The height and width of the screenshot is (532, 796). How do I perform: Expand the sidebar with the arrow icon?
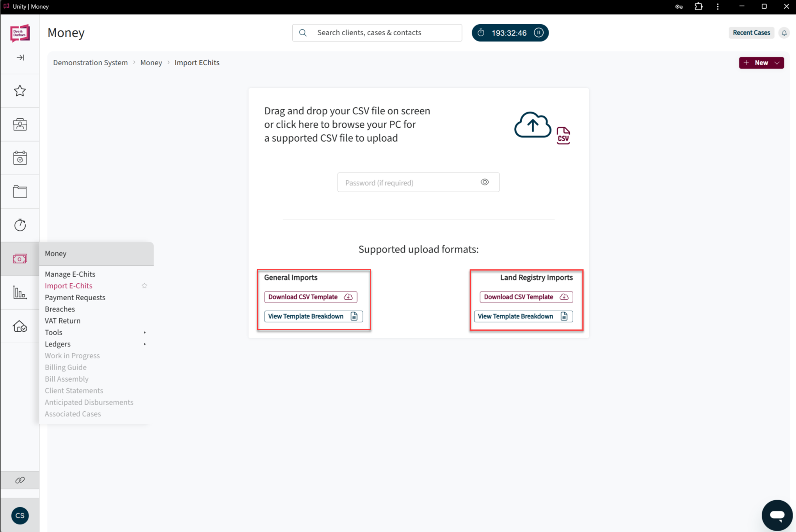(20, 58)
